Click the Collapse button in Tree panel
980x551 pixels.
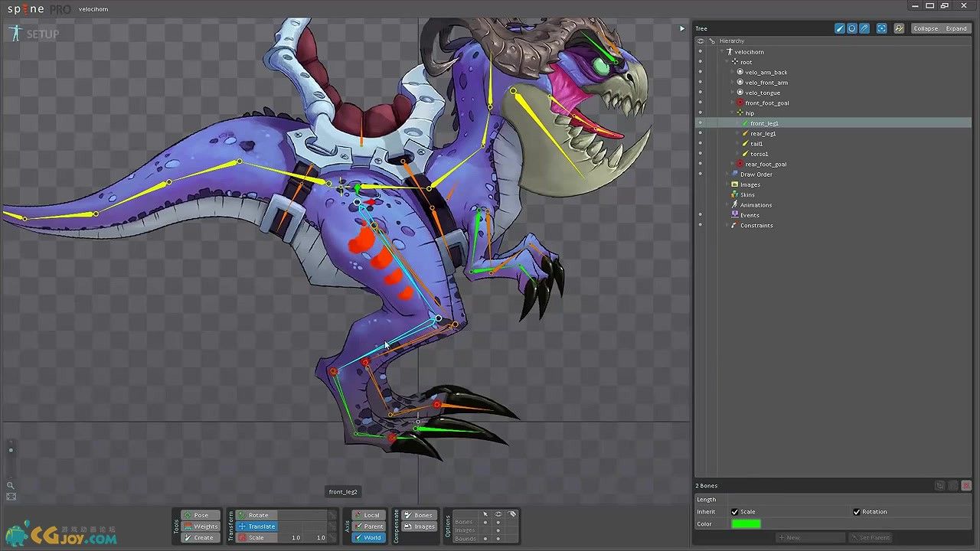coord(926,28)
